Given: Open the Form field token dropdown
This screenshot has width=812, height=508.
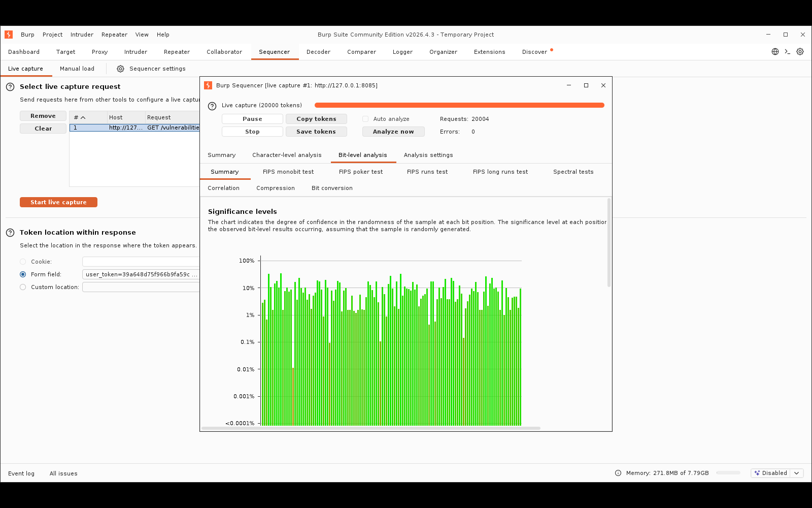Looking at the screenshot, I should 141,274.
